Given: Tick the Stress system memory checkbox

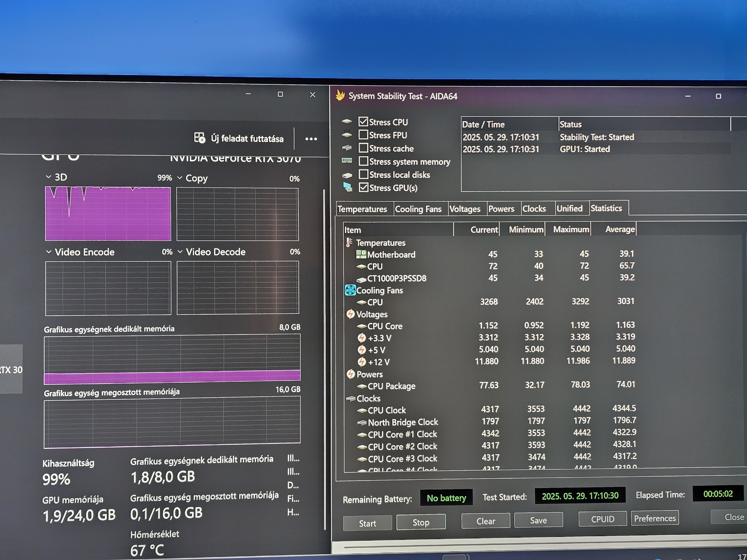Looking at the screenshot, I should [363, 161].
